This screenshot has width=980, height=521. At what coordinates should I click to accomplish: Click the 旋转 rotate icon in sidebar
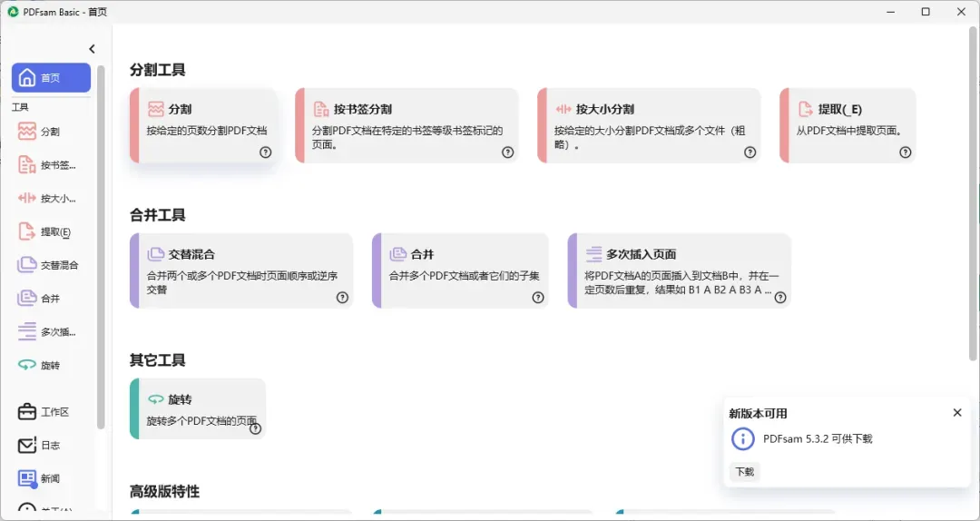pyautogui.click(x=27, y=365)
